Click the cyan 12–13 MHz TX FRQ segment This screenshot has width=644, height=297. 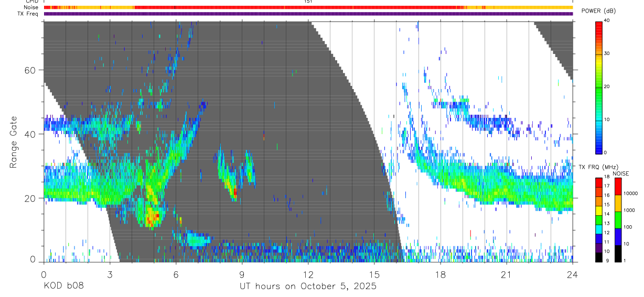click(598, 229)
